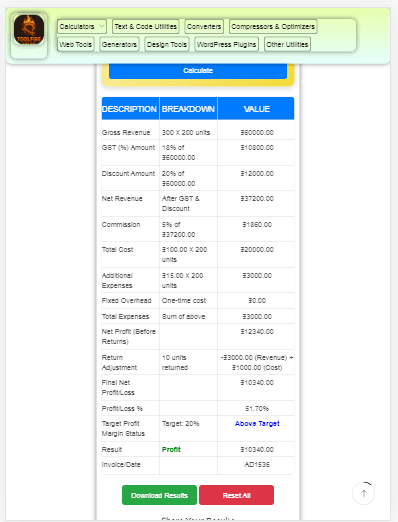Select the 51.70% value
Screen dimensions: 398x522
click(257, 408)
